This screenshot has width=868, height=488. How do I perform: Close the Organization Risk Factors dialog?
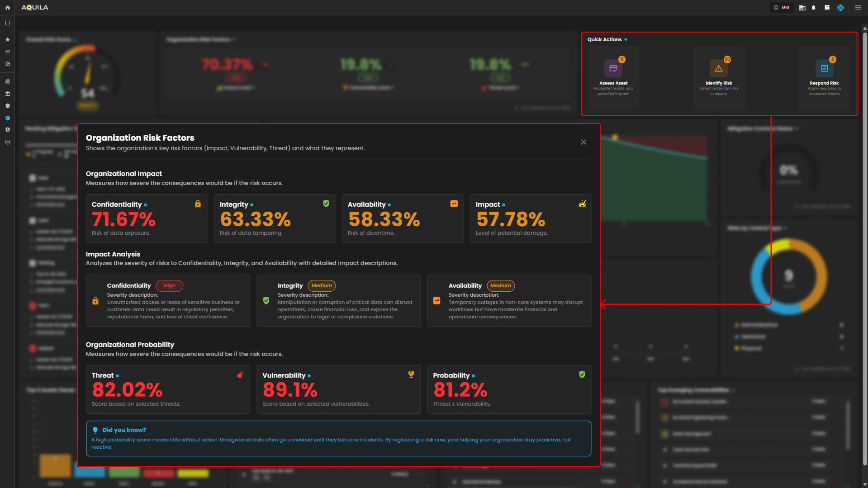point(583,142)
